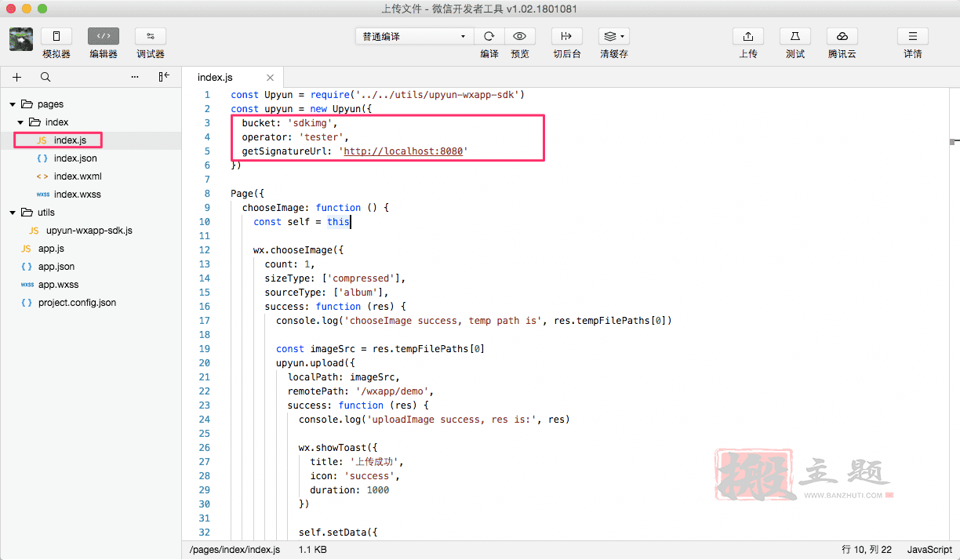Toggle the editor (编辑器) panel
Screen dimensions: 960x560
click(104, 36)
